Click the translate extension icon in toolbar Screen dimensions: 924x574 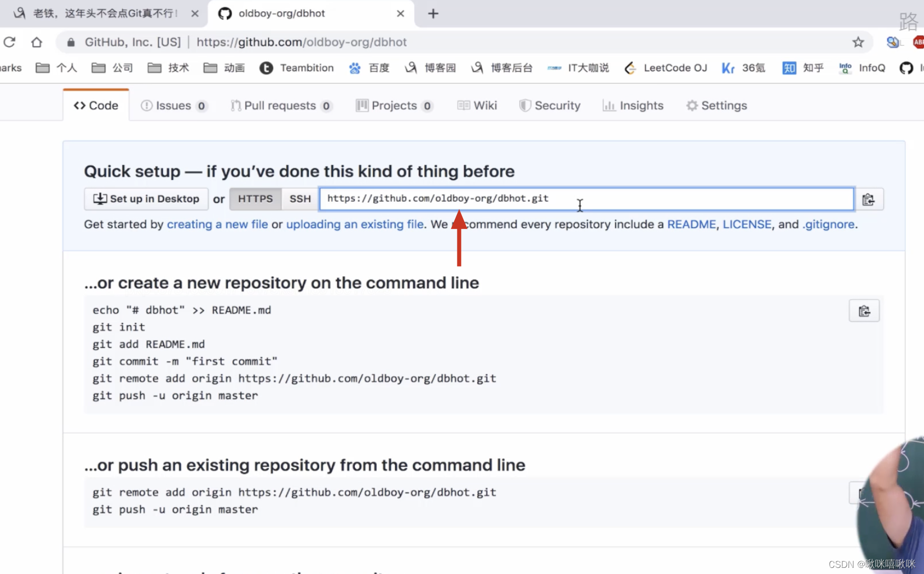coord(893,42)
